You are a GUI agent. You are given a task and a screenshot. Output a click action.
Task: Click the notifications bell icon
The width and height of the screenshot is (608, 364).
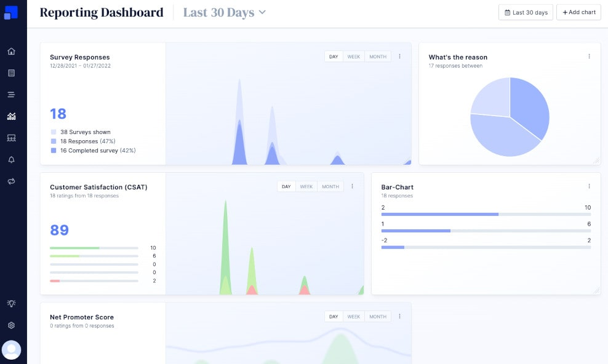(x=11, y=160)
